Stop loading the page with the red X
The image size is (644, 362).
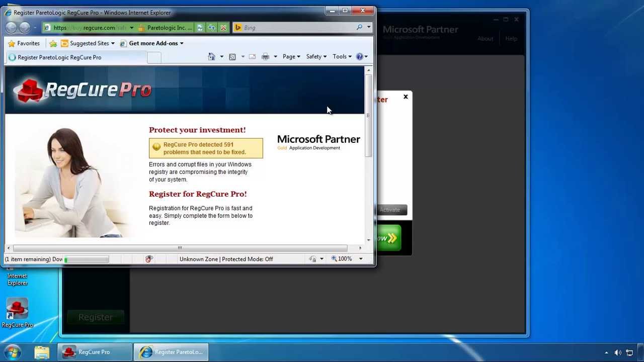pos(223,28)
